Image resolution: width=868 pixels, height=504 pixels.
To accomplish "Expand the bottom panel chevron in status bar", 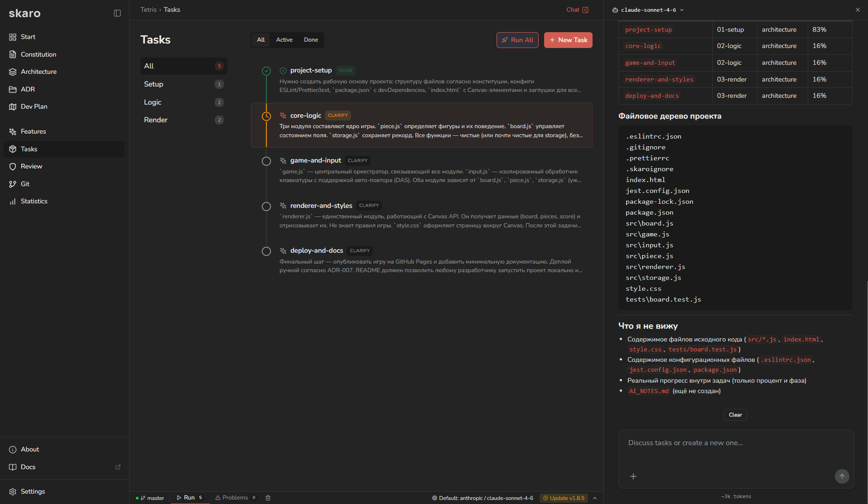I will click(x=595, y=498).
